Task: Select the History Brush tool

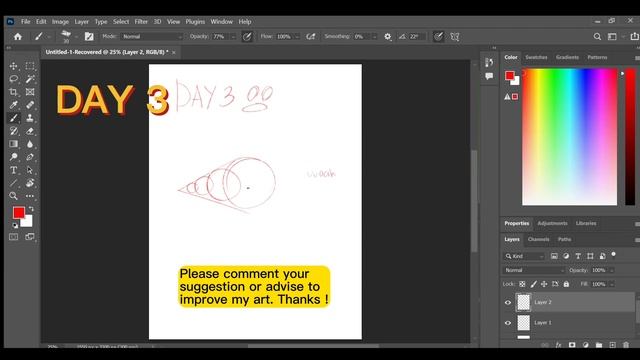Action: (x=13, y=131)
